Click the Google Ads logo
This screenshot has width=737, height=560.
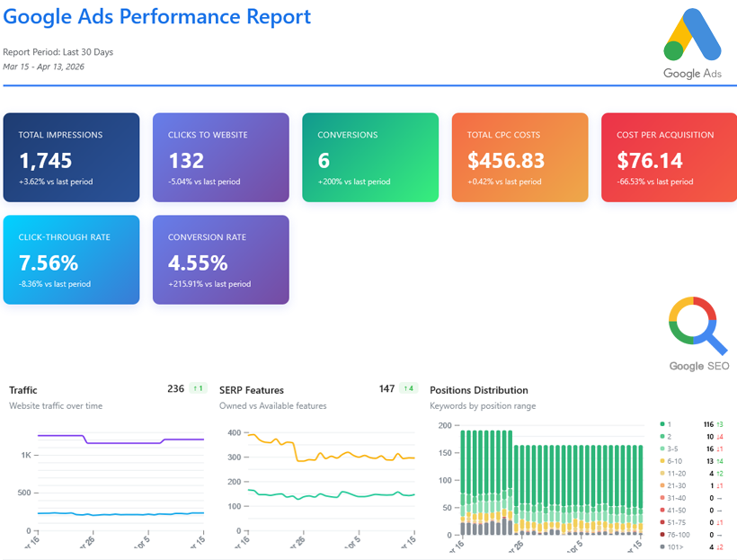point(692,43)
